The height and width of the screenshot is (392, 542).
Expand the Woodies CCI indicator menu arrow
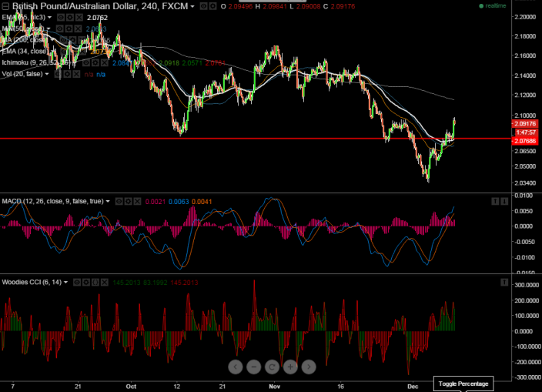(65, 283)
